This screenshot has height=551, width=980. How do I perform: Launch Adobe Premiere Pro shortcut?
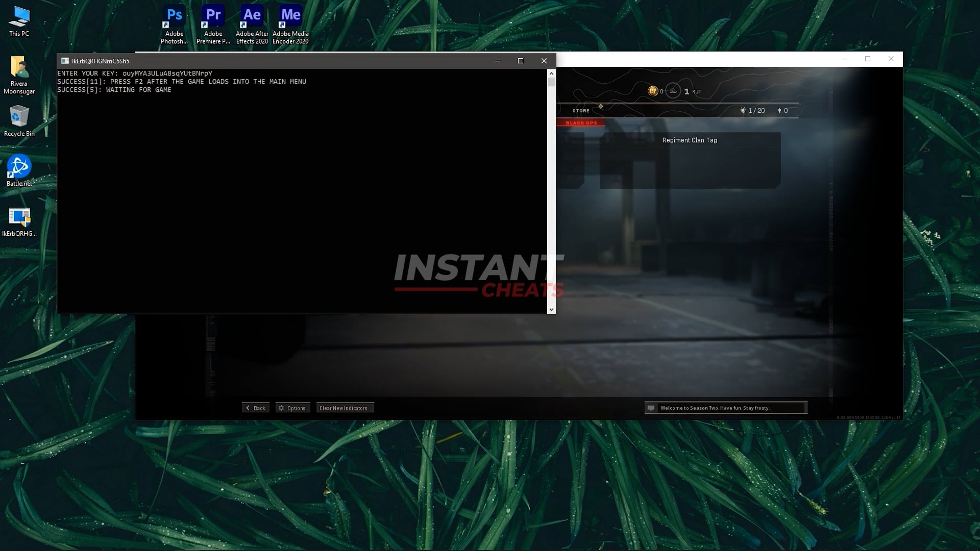pos(213,15)
